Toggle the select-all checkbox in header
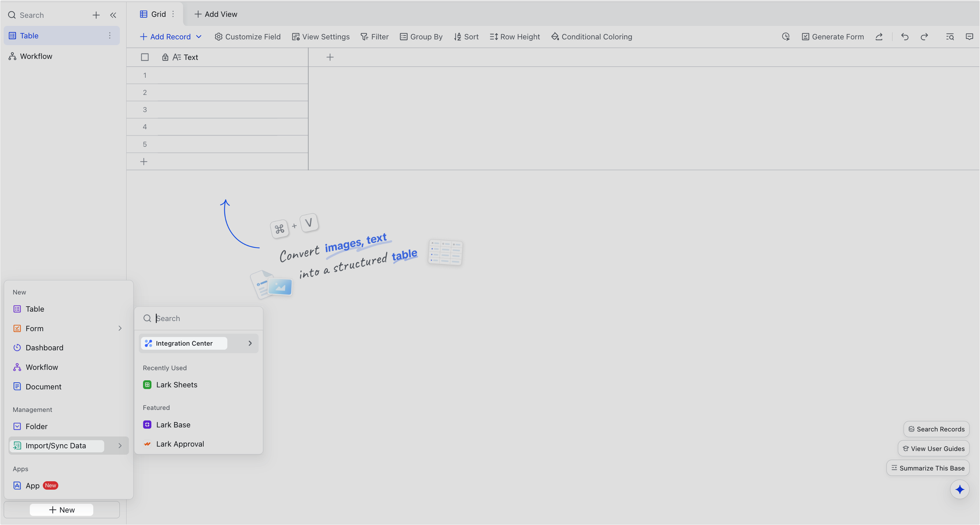Viewport: 980px width, 525px height. click(x=145, y=57)
